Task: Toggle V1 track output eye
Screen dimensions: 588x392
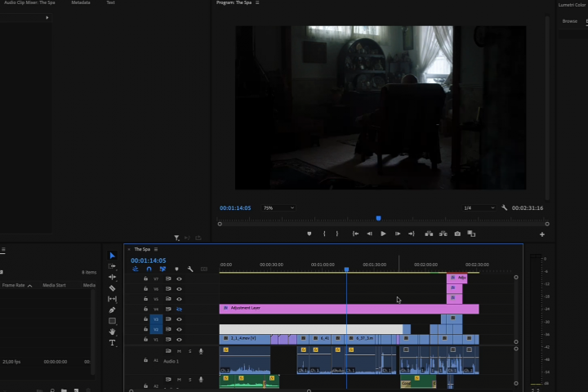Action: [179, 340]
